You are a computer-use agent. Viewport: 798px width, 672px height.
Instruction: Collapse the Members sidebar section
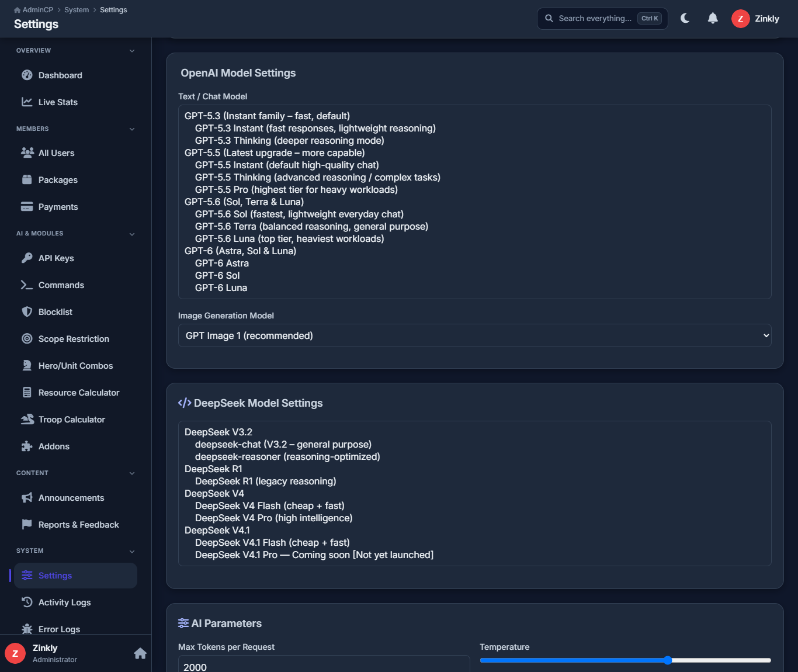(132, 129)
